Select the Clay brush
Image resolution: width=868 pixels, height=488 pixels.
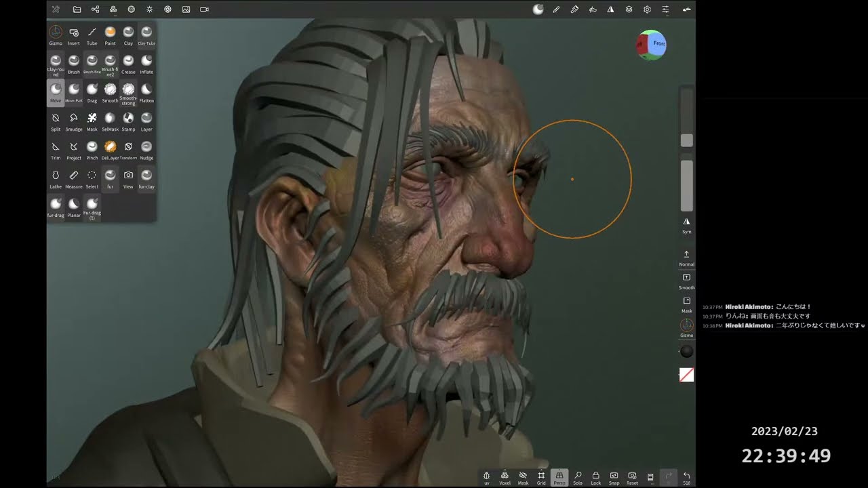tap(128, 35)
